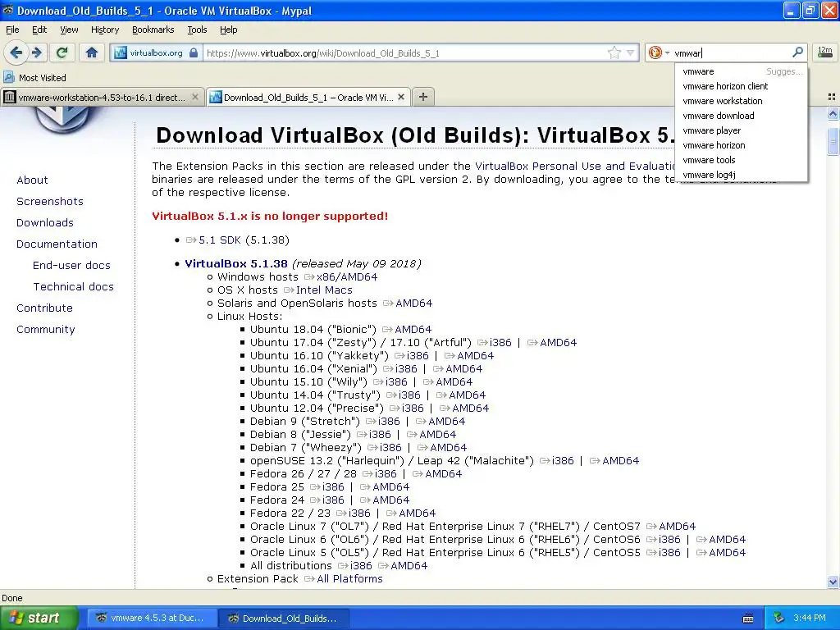
Task: Go forward with the Forward arrow button
Action: 37,52
